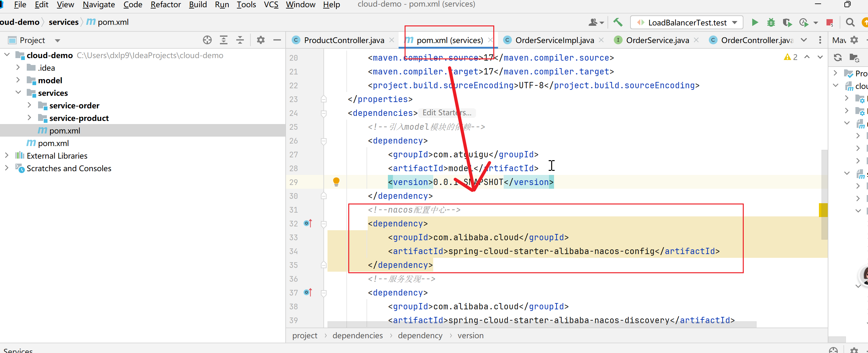Expand the service-order module
Image resolution: width=868 pixels, height=353 pixels.
pyautogui.click(x=29, y=105)
